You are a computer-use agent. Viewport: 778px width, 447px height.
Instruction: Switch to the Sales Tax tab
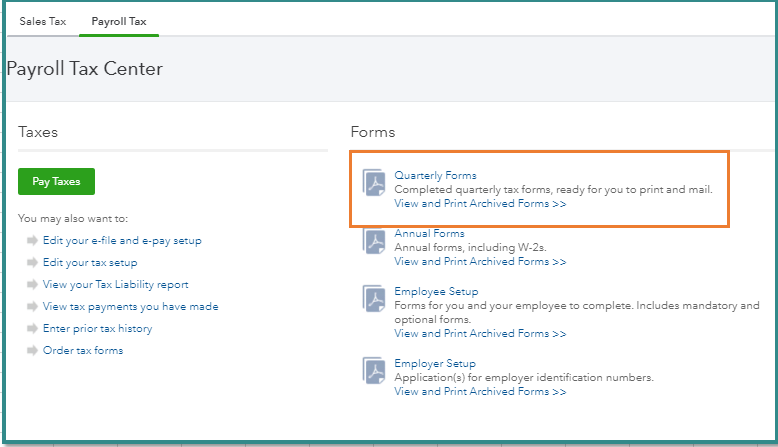pyautogui.click(x=41, y=21)
